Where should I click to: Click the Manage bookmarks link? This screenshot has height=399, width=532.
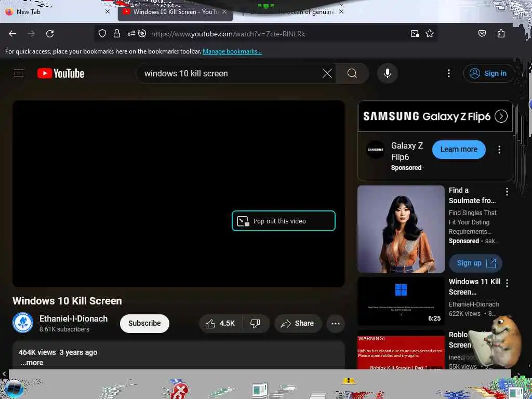tap(232, 51)
